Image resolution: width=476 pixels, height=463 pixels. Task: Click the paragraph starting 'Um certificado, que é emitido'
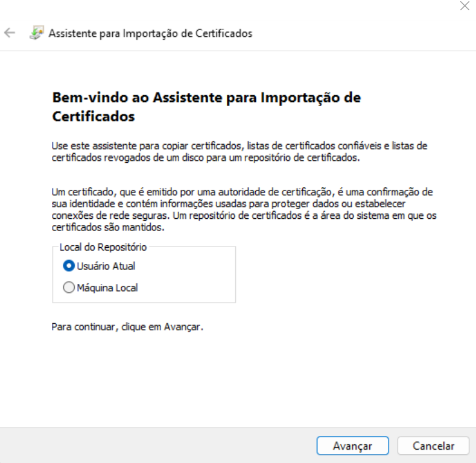(244, 209)
